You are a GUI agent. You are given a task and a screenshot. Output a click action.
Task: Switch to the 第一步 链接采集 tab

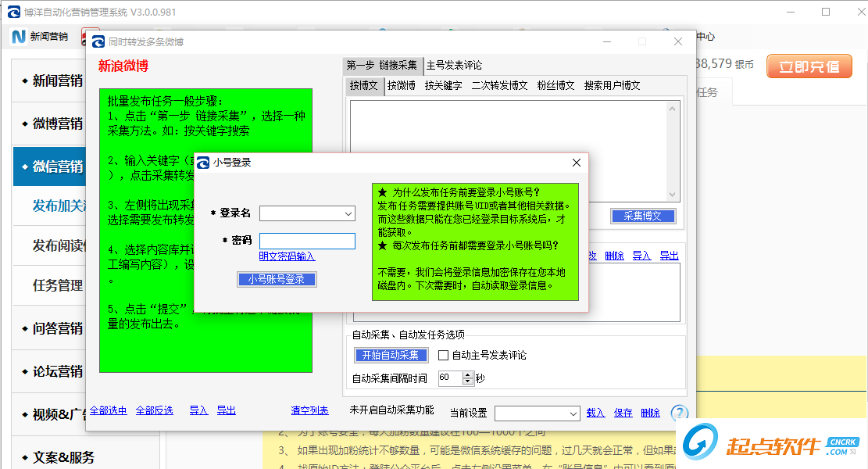coord(382,66)
